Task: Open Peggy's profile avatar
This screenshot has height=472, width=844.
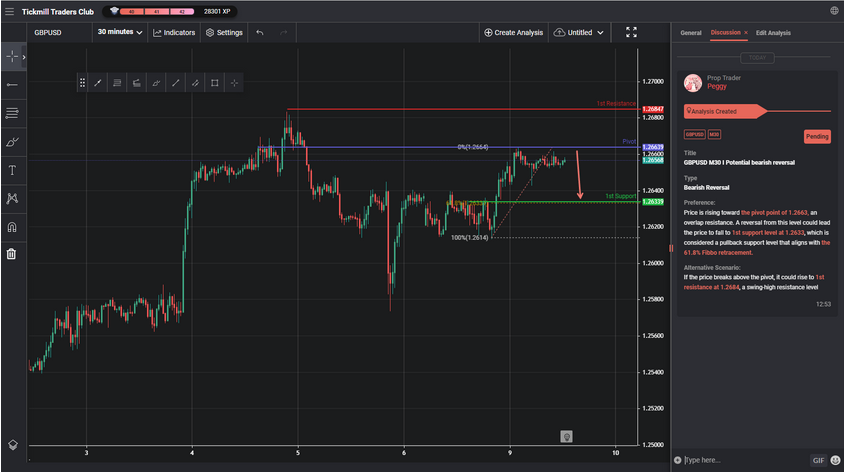Action: click(693, 83)
